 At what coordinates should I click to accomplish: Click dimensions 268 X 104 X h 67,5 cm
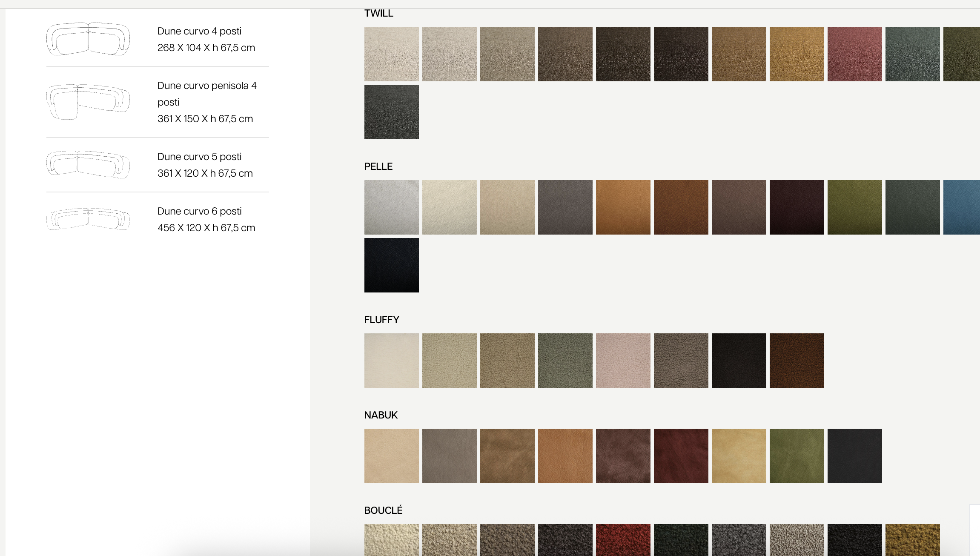click(x=206, y=48)
